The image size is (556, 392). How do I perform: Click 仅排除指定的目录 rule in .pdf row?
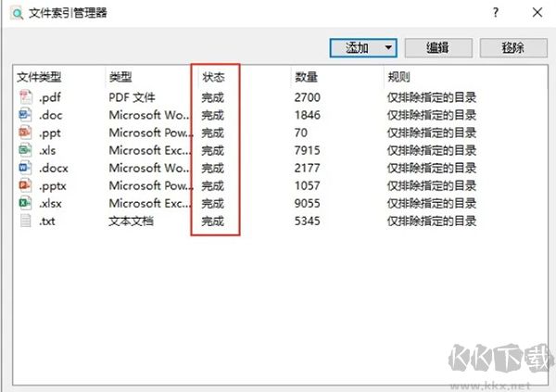[432, 97]
